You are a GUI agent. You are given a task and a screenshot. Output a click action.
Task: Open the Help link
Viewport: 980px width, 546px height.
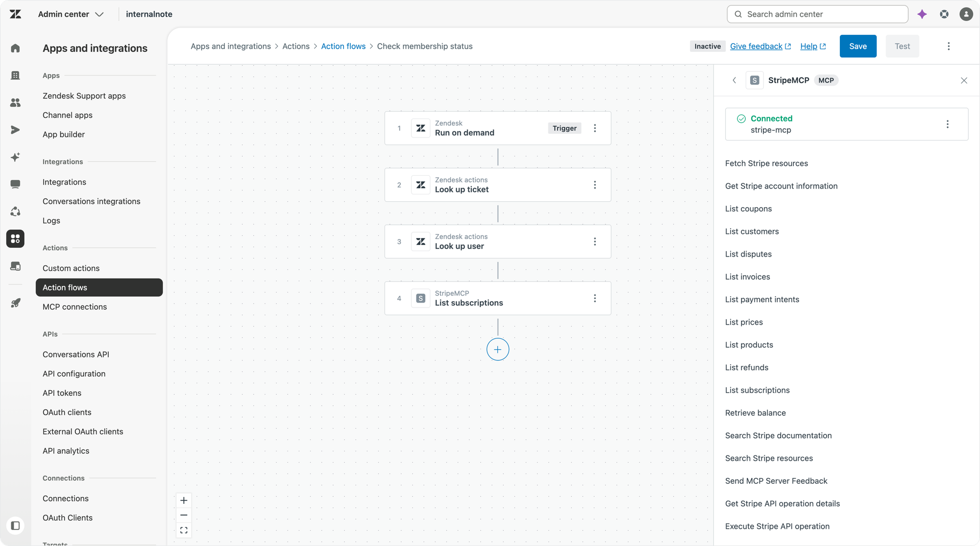pos(813,46)
